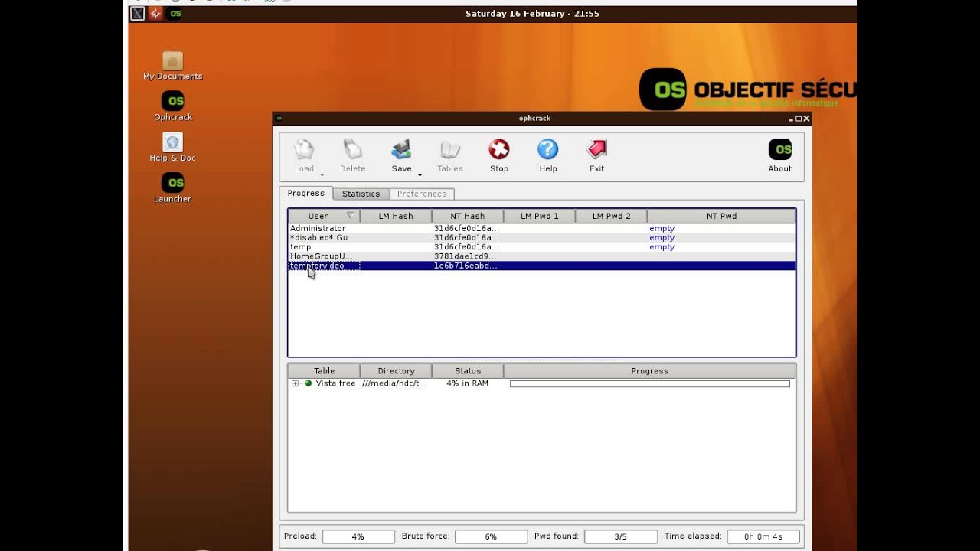Click the empty NT Pwd of temp
980x551 pixels.
coord(661,247)
